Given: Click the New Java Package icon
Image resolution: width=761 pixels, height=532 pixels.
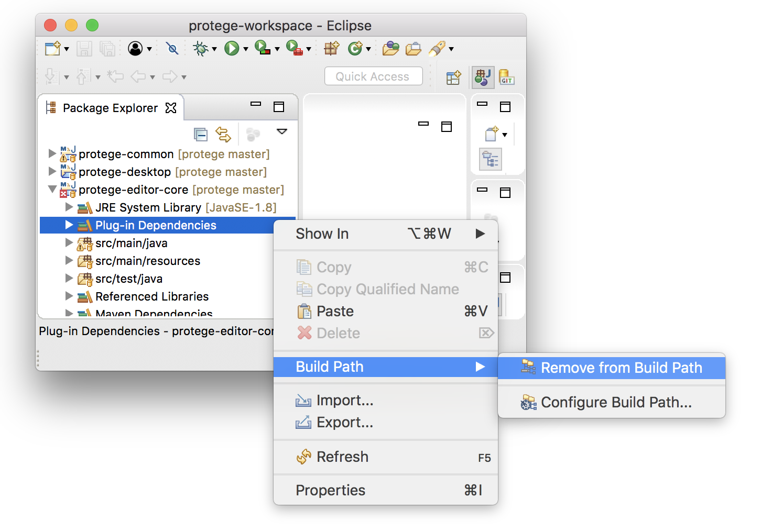Looking at the screenshot, I should coord(332,49).
